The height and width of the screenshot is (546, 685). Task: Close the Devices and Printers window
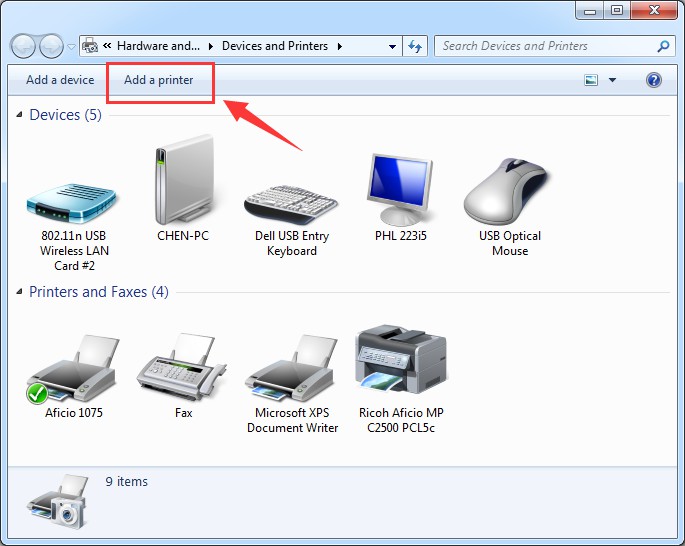654,10
